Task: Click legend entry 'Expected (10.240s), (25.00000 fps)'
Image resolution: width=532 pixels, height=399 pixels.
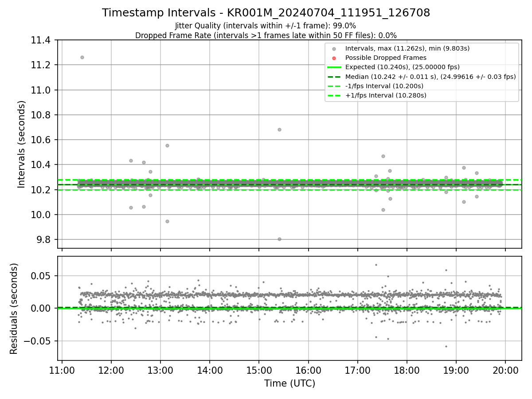Action: (x=402, y=67)
